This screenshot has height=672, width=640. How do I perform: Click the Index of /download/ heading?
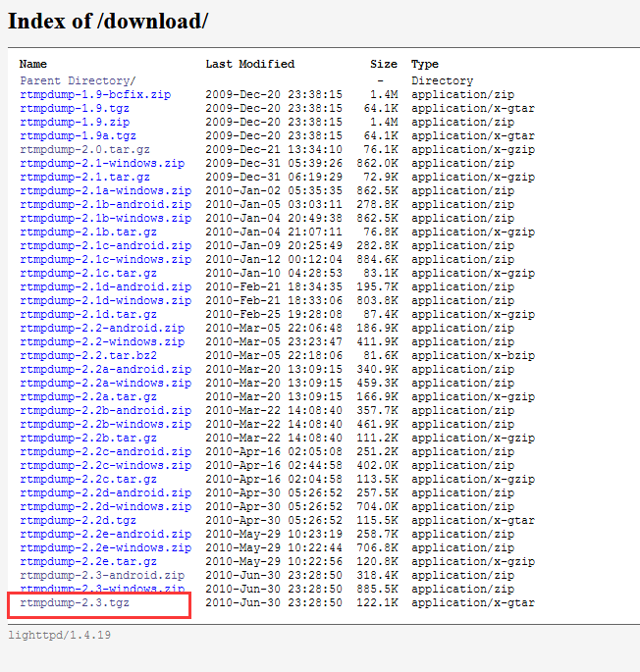click(x=108, y=21)
